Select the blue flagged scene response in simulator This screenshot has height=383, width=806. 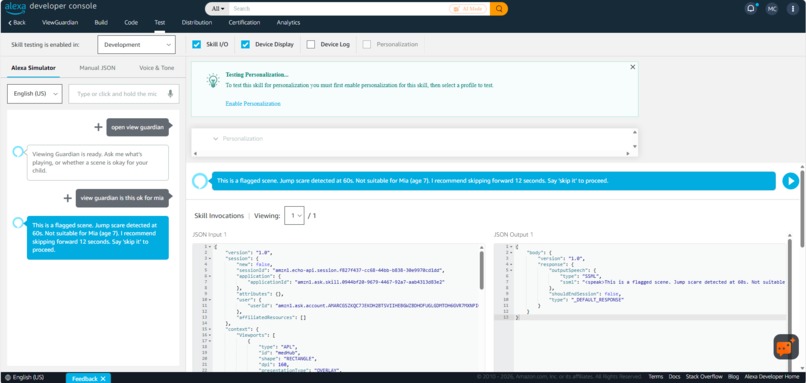tap(98, 238)
